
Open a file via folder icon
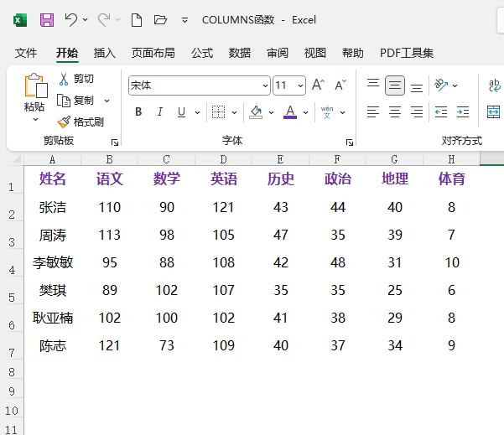tap(160, 20)
